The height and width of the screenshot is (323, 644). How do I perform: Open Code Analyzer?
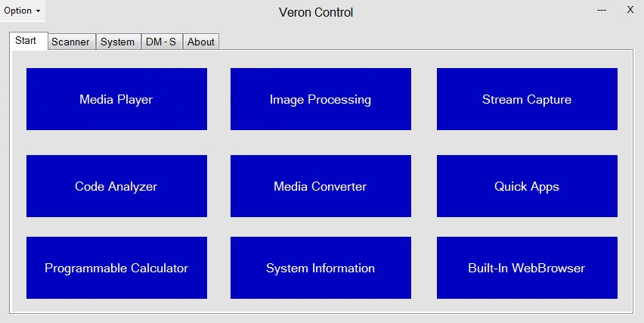116,186
